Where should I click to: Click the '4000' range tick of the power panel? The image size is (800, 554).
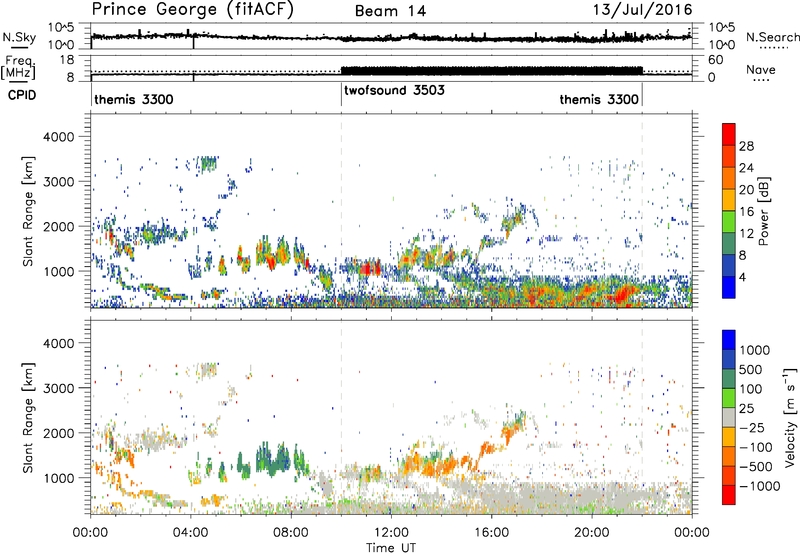point(59,137)
